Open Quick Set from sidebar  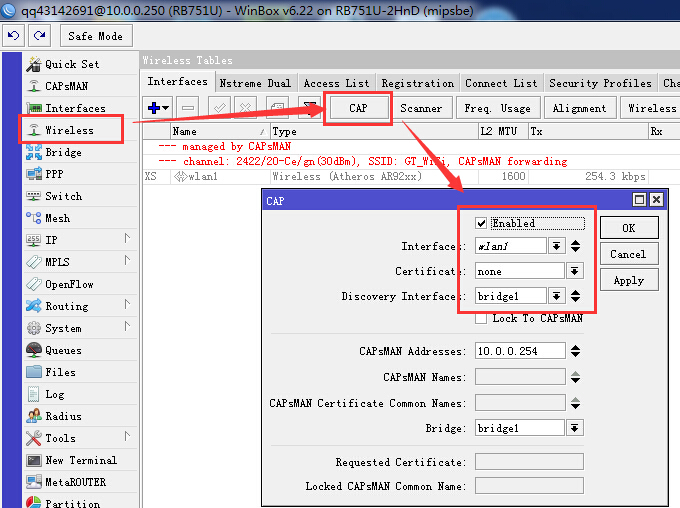point(80,64)
